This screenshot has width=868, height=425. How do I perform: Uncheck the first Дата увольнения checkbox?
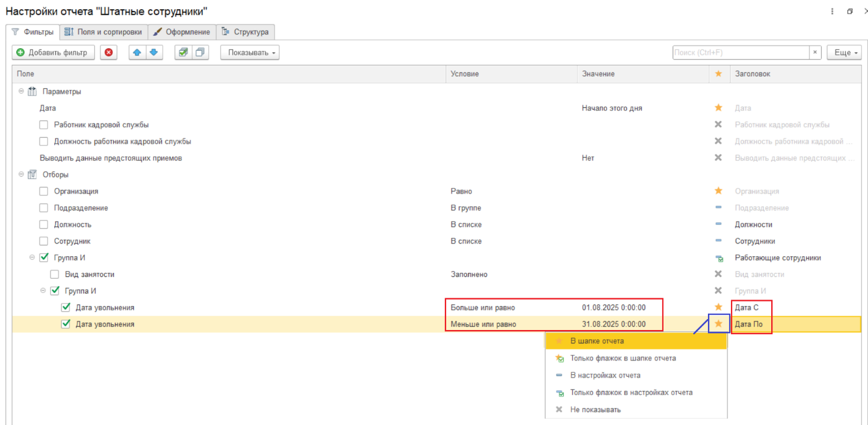coord(66,307)
